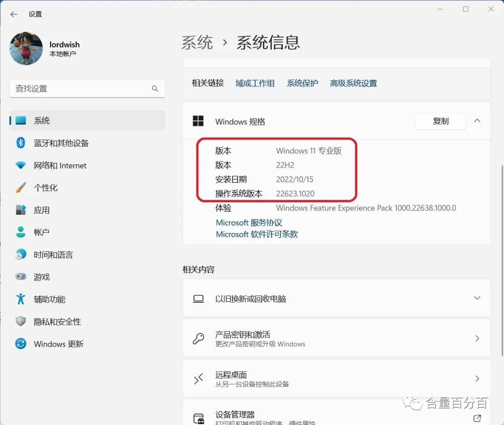Open the lordwish profile avatar
Image resolution: width=504 pixels, height=425 pixels.
pos(26,48)
